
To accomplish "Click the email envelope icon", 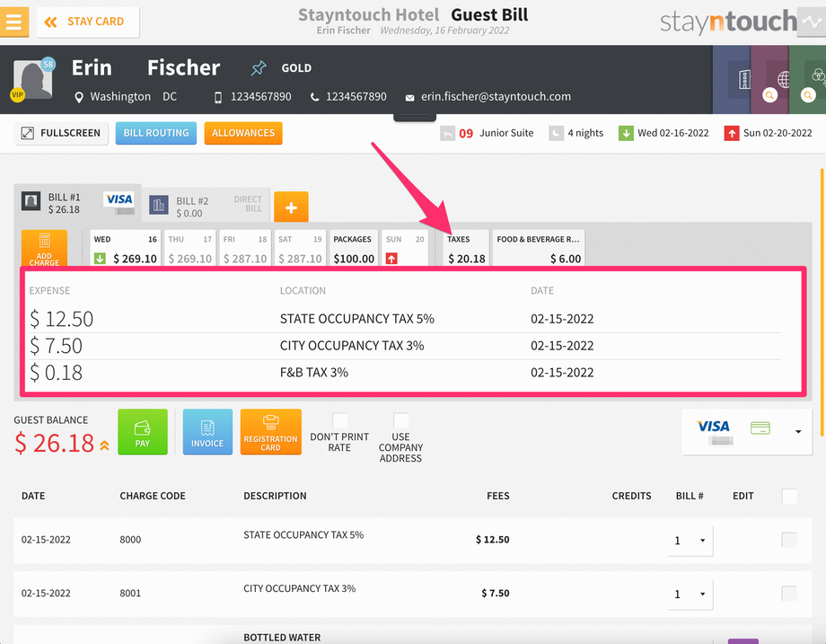I will tap(409, 98).
